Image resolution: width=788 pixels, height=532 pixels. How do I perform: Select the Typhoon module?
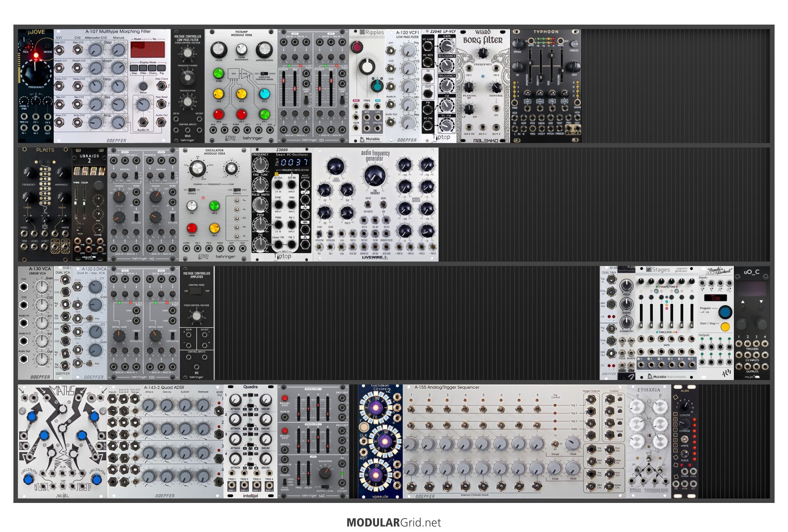point(546,86)
